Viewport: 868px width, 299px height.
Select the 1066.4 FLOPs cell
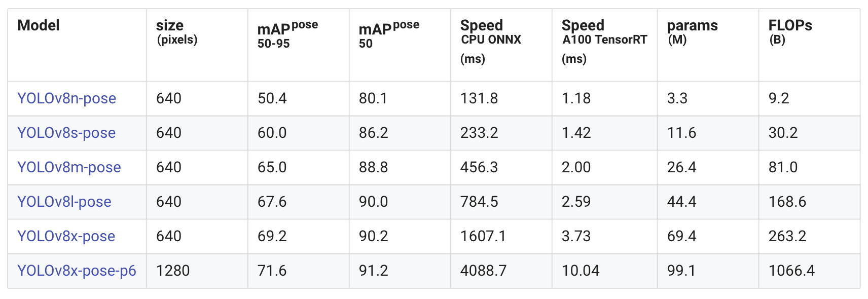(791, 271)
